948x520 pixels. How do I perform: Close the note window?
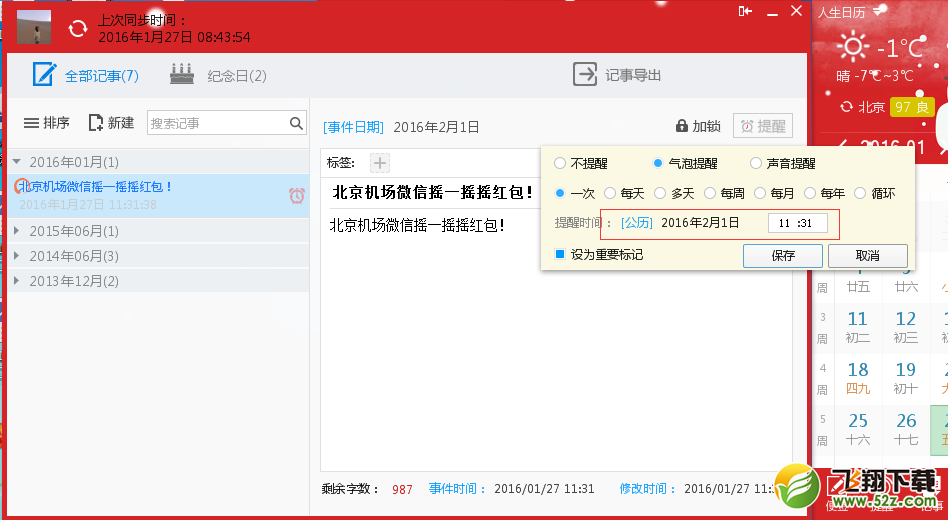pos(797,11)
